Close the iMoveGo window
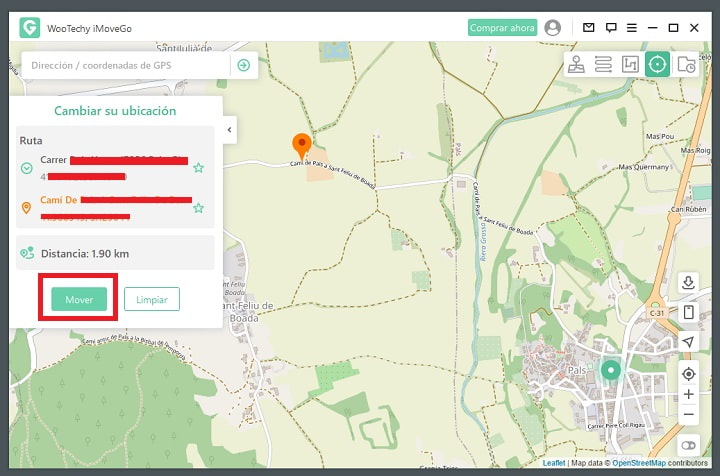Viewport: 720px width, 476px height. pos(694,28)
